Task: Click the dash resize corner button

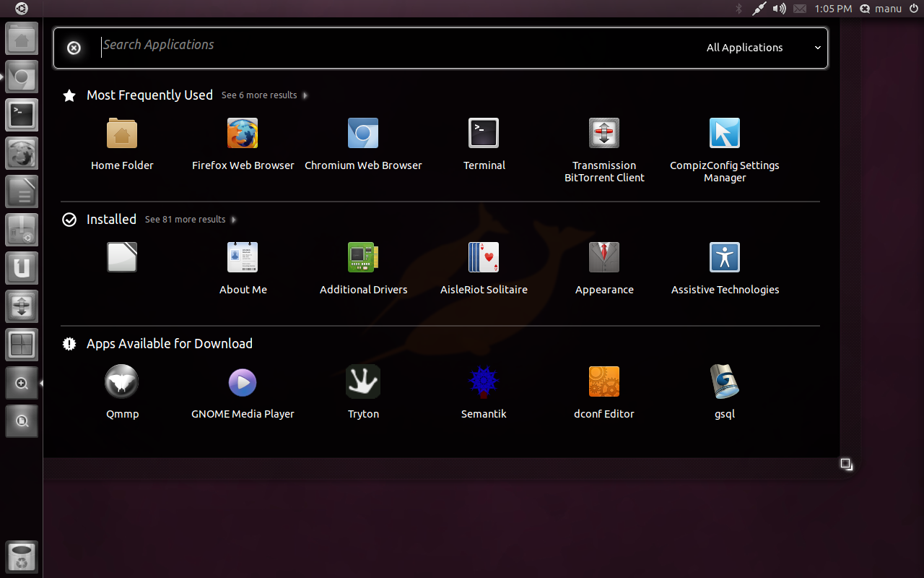Action: [847, 465]
